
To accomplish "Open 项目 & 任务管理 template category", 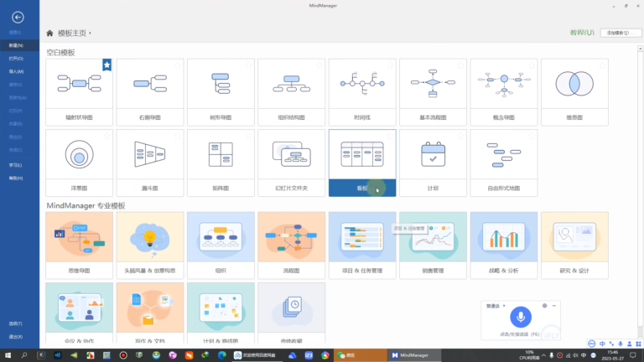I will [x=362, y=246].
